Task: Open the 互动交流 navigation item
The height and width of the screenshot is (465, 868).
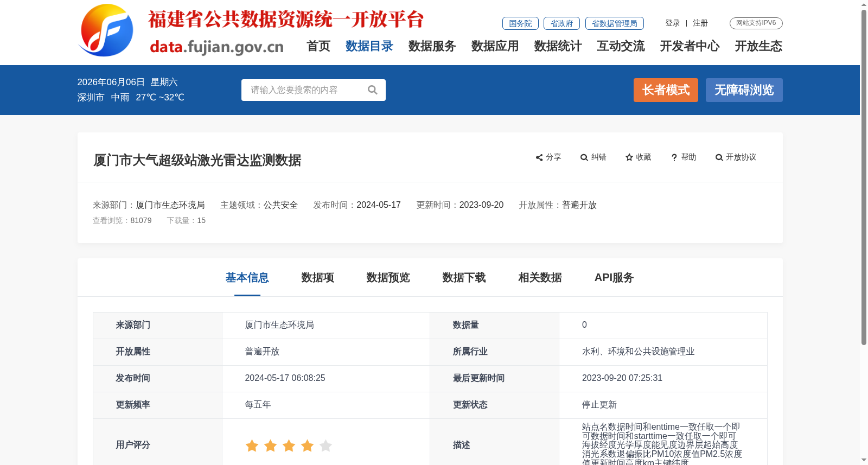Action: pos(621,46)
